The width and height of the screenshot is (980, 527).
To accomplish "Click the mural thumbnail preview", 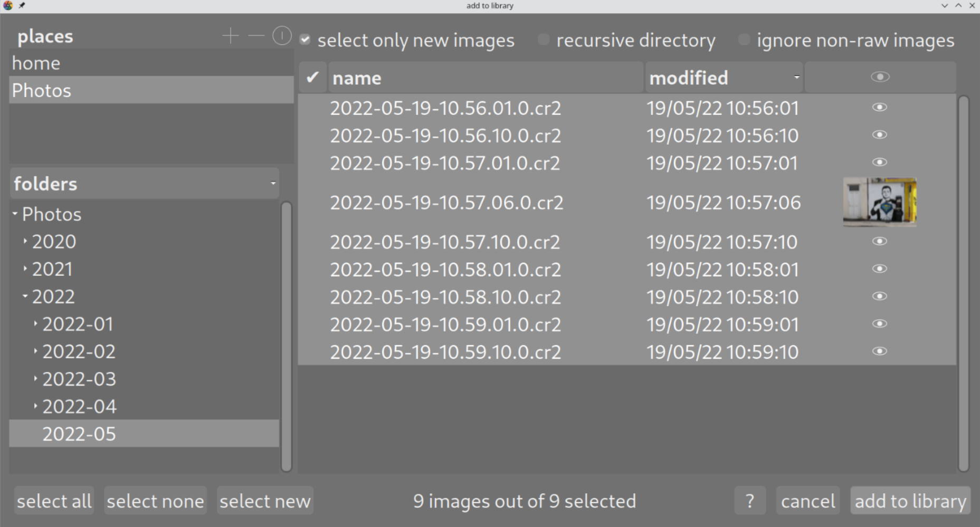I will 880,203.
